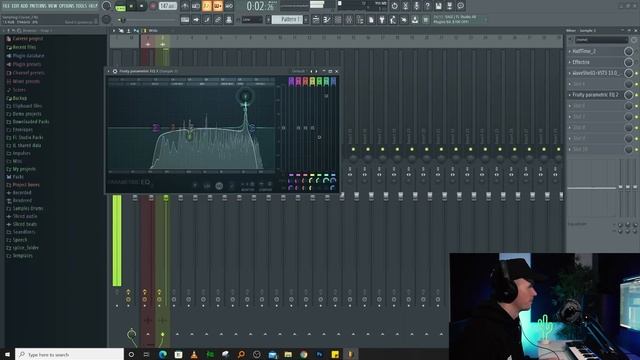Click the purple band 1 marker in EQ
This screenshot has width=640, height=360.
[291, 82]
